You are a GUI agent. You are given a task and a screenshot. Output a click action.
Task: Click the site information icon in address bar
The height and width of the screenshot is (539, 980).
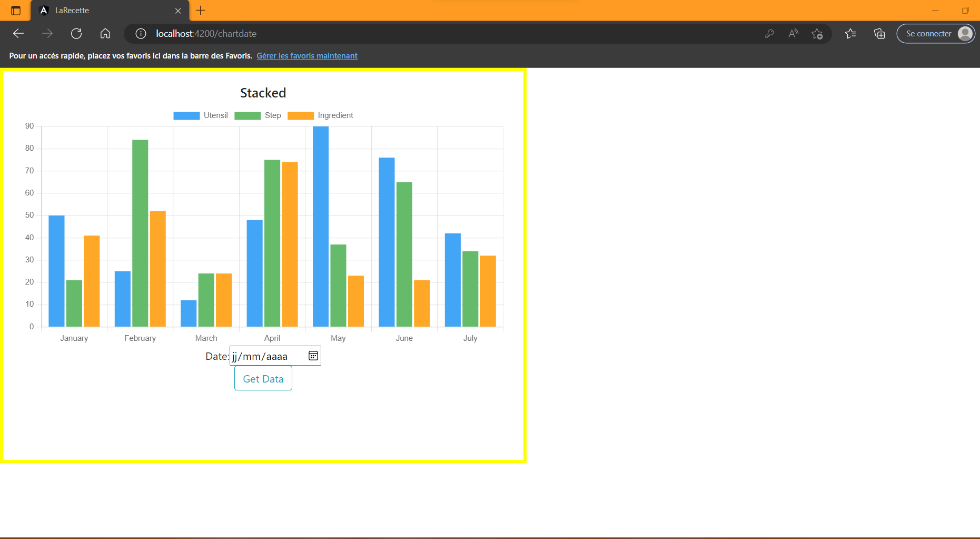coord(141,33)
